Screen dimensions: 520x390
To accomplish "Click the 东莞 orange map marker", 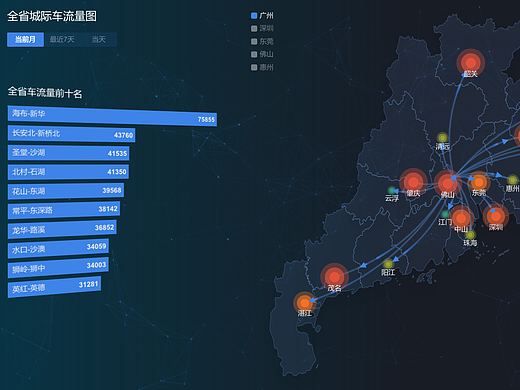I will (479, 182).
